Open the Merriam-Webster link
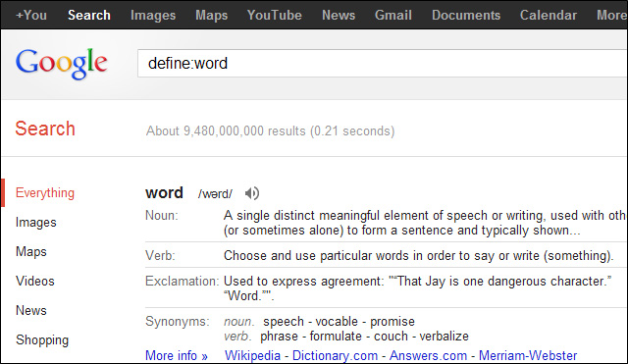This screenshot has width=628, height=364. click(x=528, y=355)
